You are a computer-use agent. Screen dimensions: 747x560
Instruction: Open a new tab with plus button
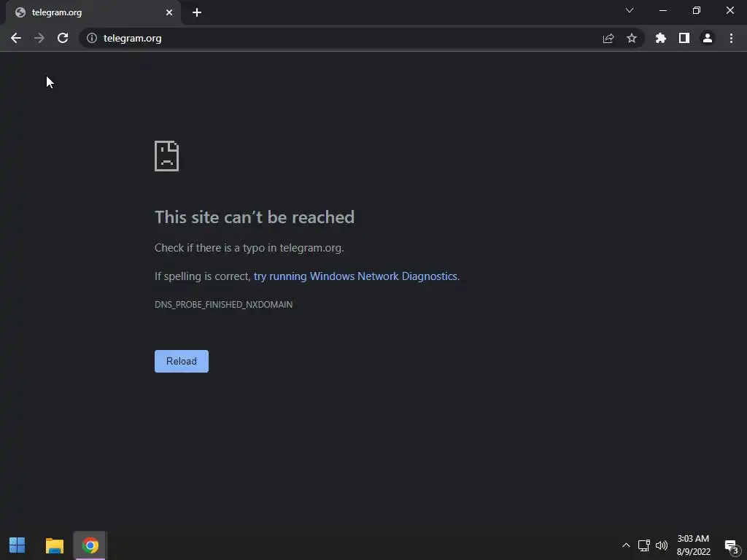pos(197,12)
